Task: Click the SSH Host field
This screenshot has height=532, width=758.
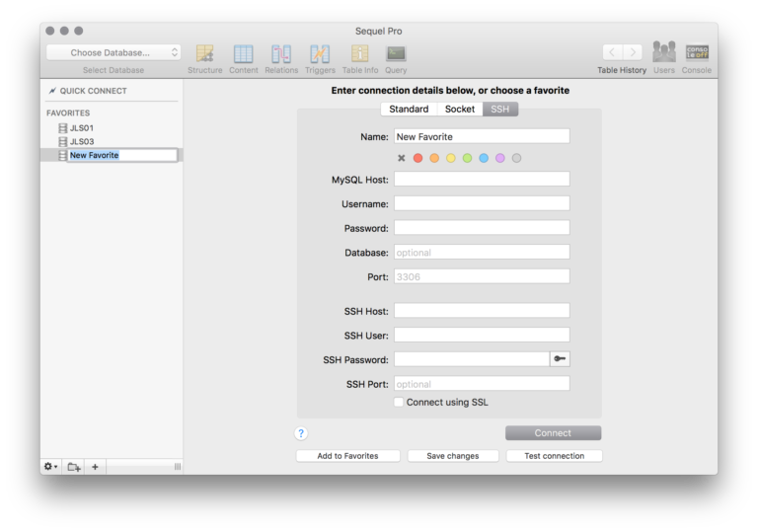Action: tap(482, 311)
